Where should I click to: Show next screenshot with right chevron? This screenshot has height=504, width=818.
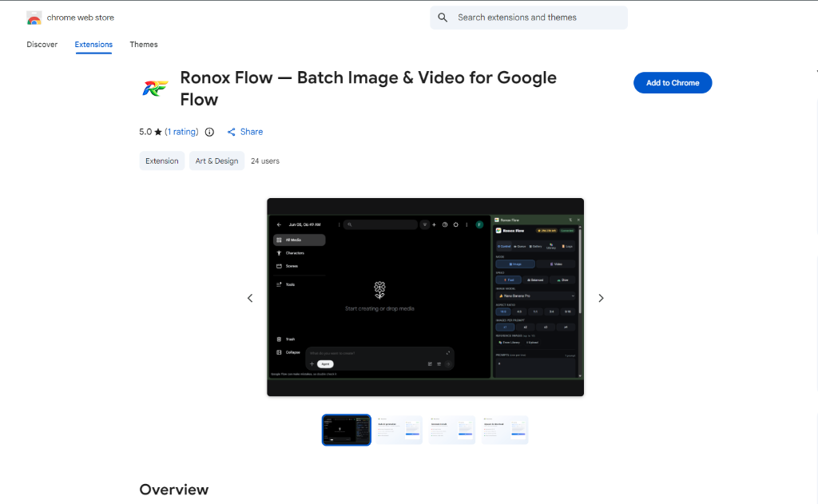coord(601,298)
